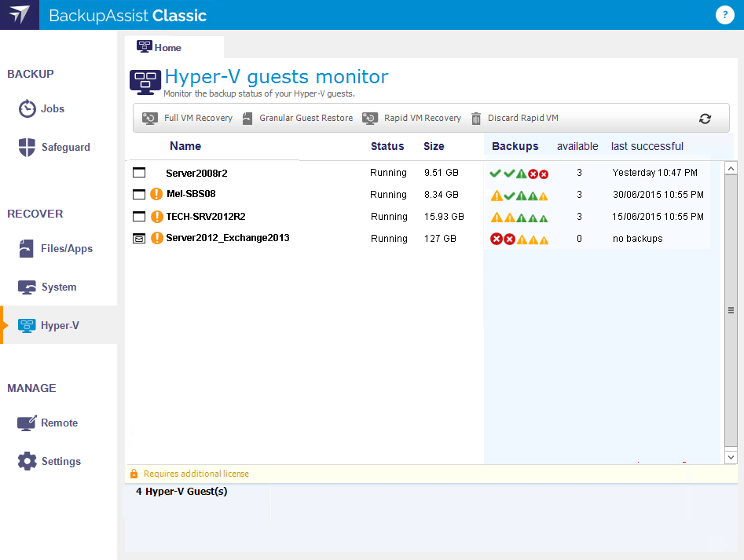This screenshot has height=560, width=744.
Task: Click the 4 Hyper-V Guest(s) status text
Action: tap(181, 491)
